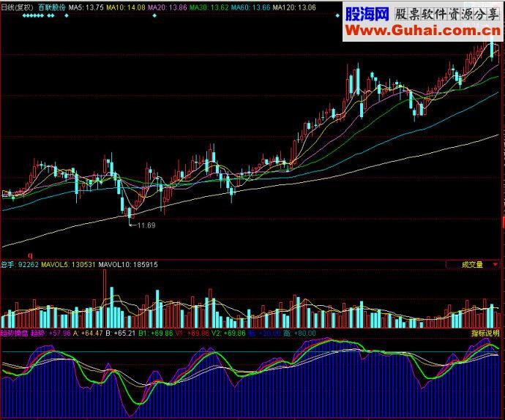This screenshot has height=420, width=505.
Task: Click the 11.69 low price label
Action: pos(146,225)
